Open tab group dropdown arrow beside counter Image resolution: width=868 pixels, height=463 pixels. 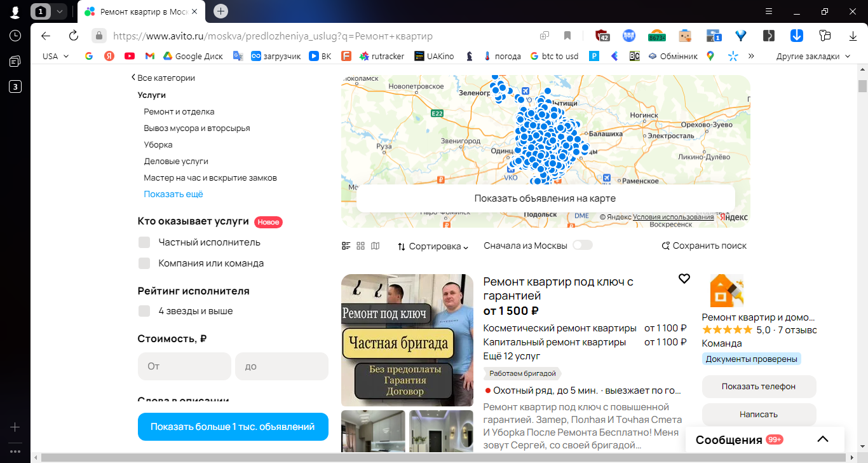point(60,11)
